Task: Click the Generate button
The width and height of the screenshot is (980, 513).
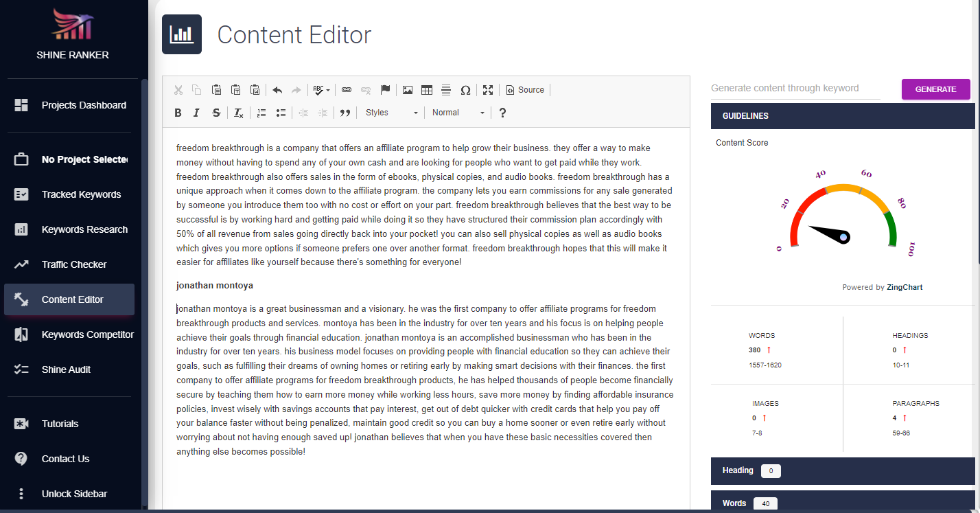Action: (x=935, y=89)
